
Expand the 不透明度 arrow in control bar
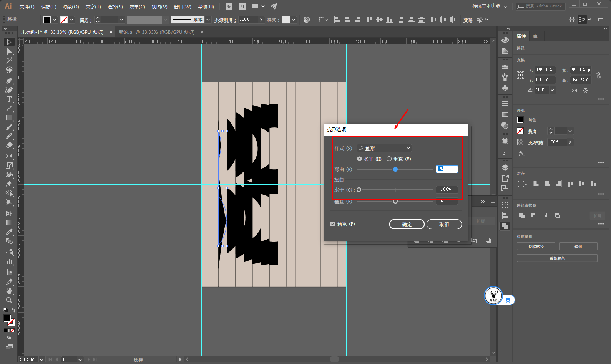click(x=261, y=20)
